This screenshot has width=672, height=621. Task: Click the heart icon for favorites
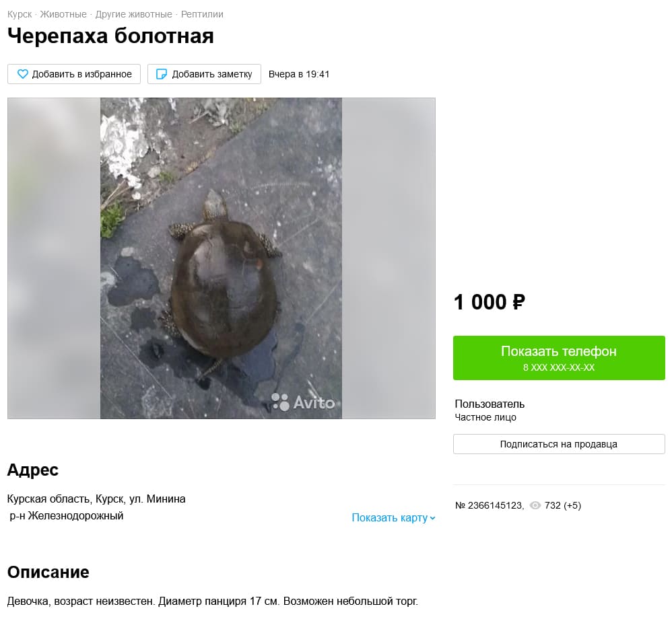click(23, 74)
